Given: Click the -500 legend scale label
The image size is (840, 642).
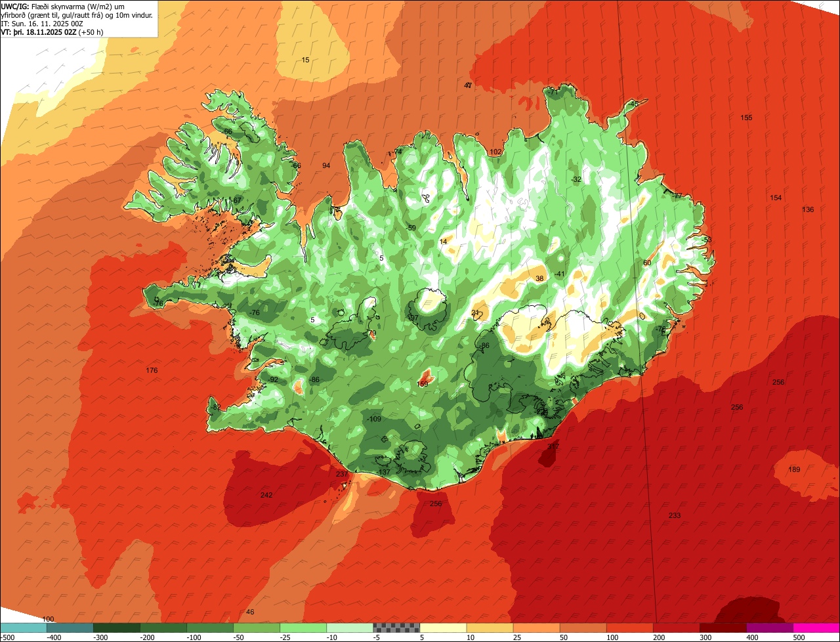Looking at the screenshot, I should point(7,637).
